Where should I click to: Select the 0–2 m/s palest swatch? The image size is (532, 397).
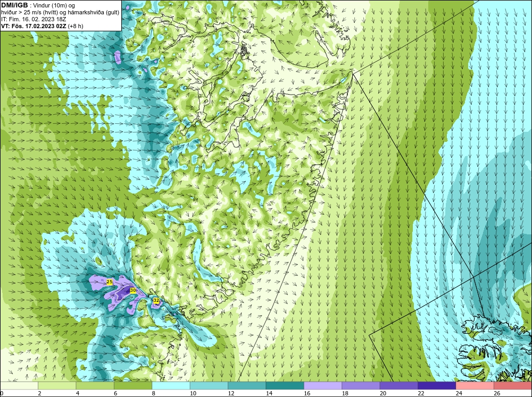tap(19, 385)
